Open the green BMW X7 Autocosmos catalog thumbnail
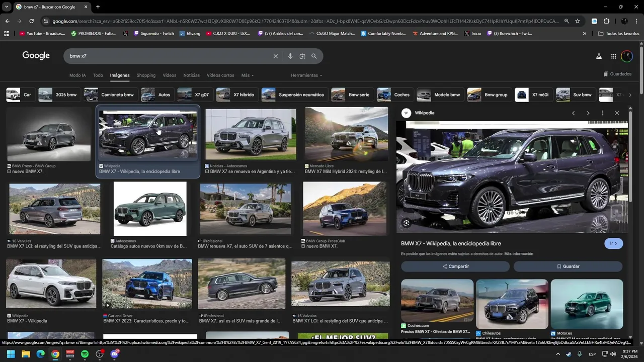The image size is (644, 362). pos(150,209)
